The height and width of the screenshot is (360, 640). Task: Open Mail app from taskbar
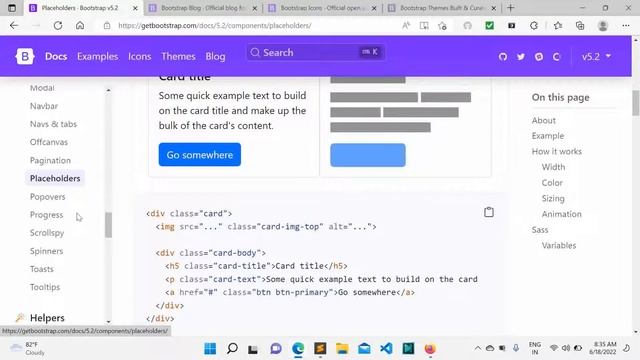(x=364, y=349)
